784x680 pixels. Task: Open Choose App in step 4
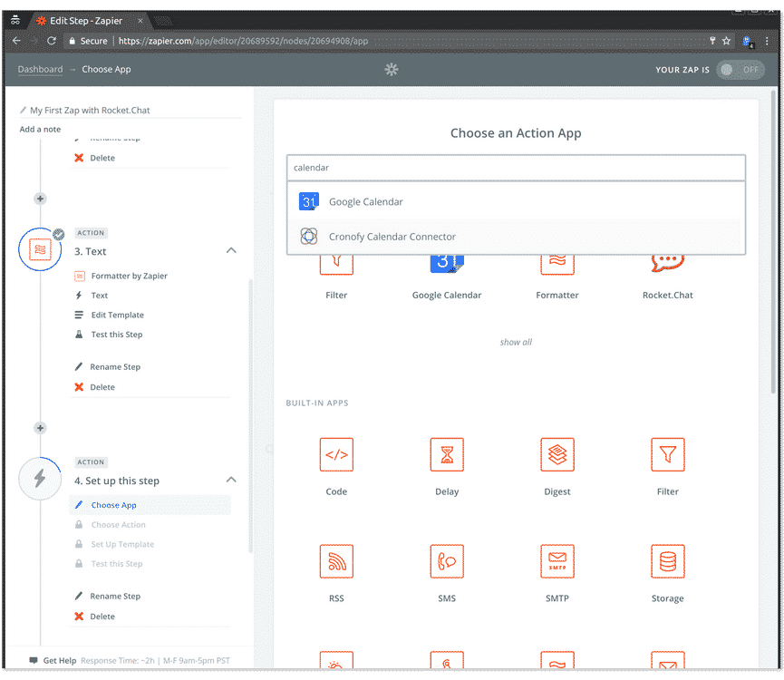click(x=150, y=505)
